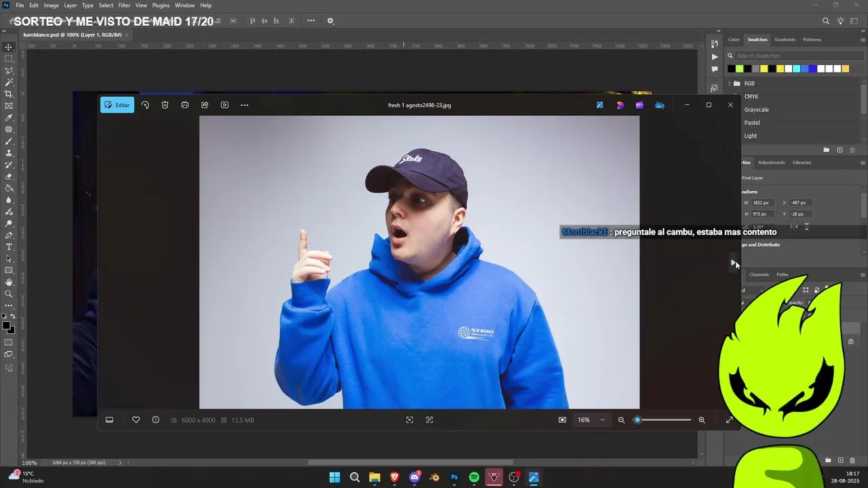Switch to the Patterns panel tab

(x=812, y=39)
